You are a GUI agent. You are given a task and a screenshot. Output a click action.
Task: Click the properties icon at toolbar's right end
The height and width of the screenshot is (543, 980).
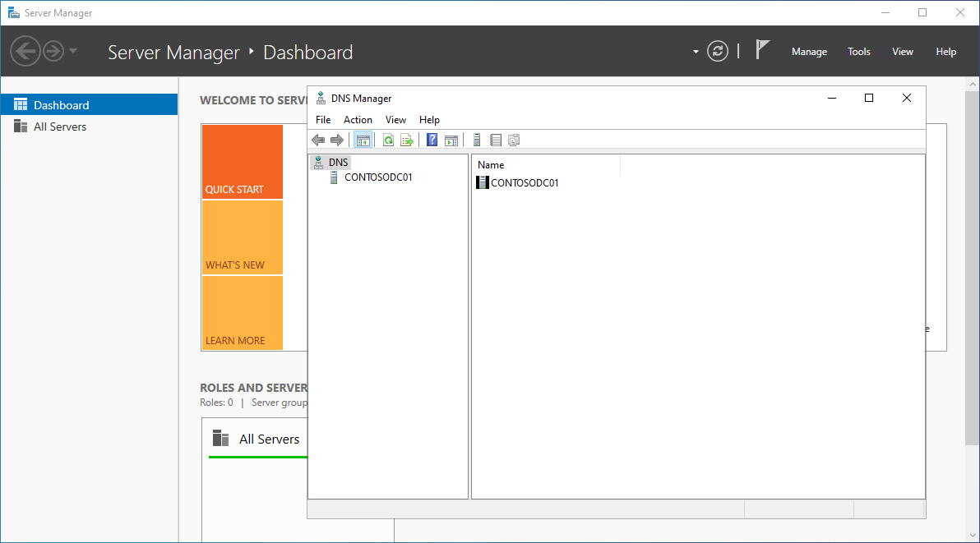514,140
